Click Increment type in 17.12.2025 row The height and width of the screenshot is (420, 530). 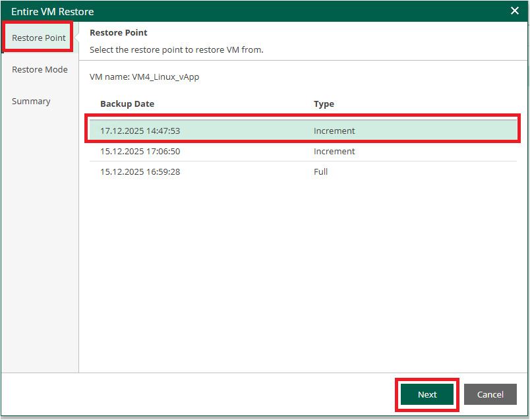(334, 131)
